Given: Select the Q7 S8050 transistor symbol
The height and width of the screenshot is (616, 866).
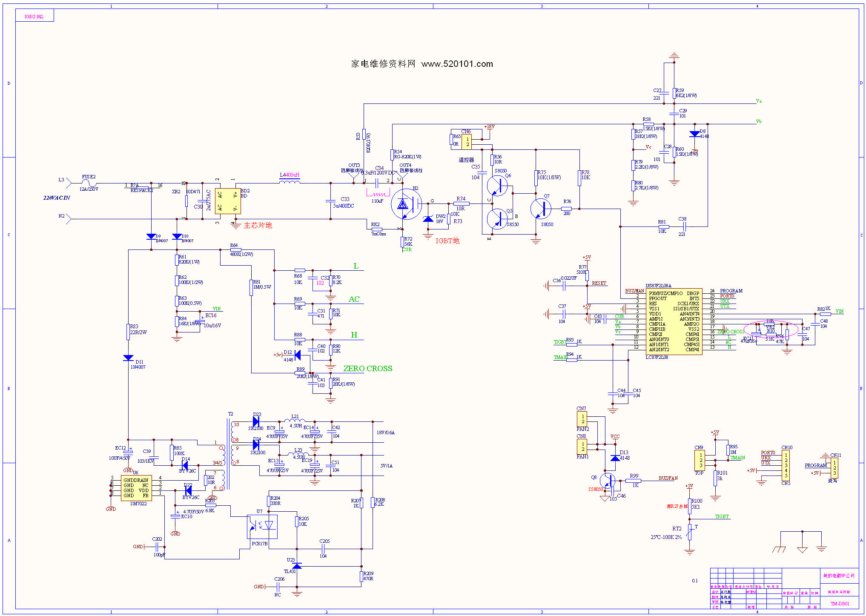Looking at the screenshot, I should pos(541,209).
